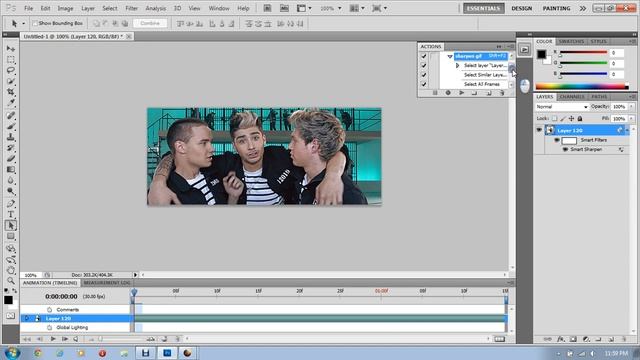Screen dimensions: 640x360
Task: Open the Window menu
Action: click(219, 8)
